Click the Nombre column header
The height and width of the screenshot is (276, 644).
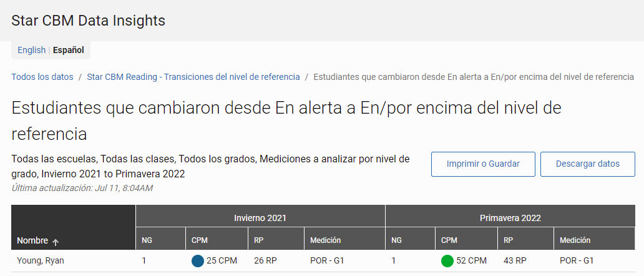point(73,227)
